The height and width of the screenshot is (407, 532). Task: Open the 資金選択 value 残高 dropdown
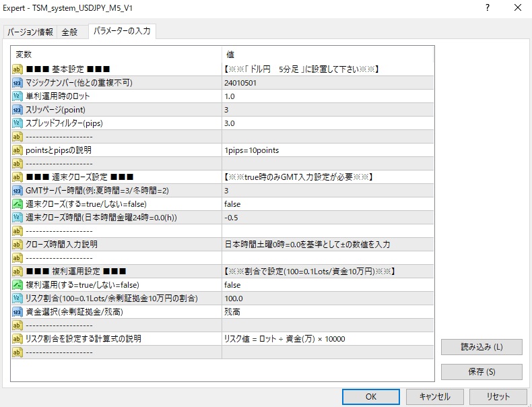328,312
